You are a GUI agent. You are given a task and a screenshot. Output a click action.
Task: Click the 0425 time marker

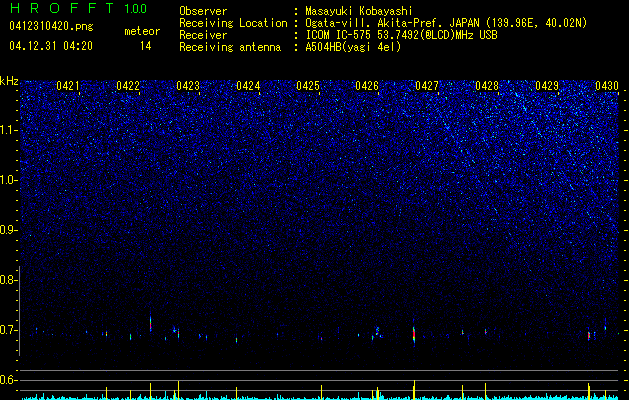pos(308,86)
